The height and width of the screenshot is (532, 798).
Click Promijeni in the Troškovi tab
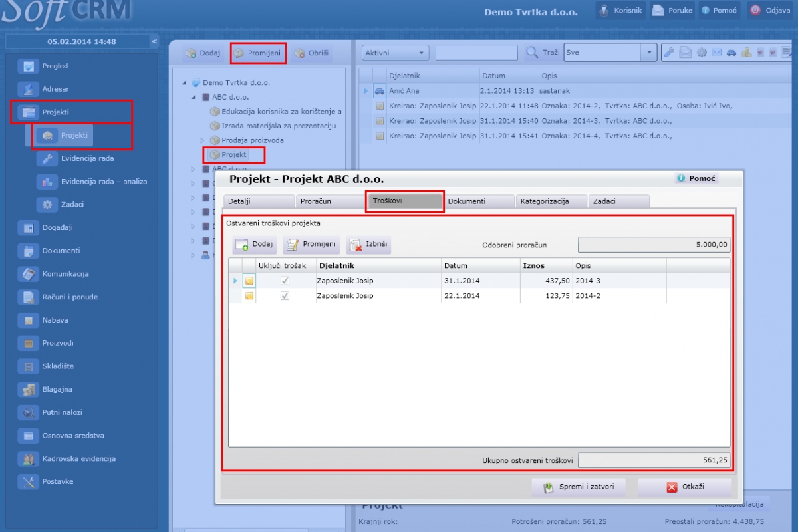[x=311, y=245]
